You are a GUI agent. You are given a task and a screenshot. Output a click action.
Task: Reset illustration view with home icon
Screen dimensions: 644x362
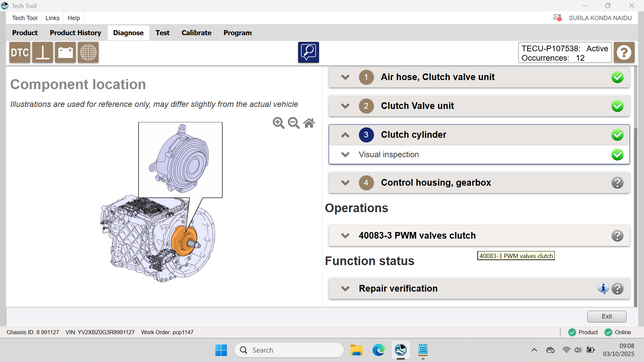[309, 123]
